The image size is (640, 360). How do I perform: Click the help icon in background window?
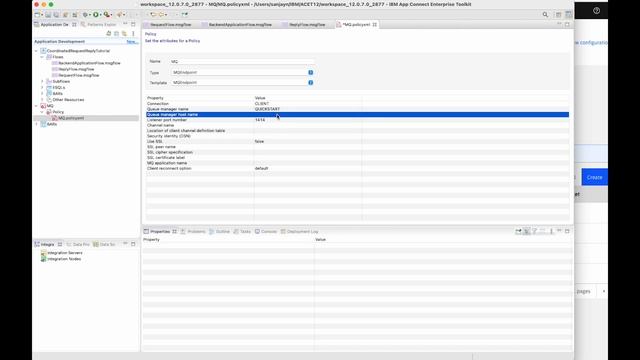click(596, 11)
